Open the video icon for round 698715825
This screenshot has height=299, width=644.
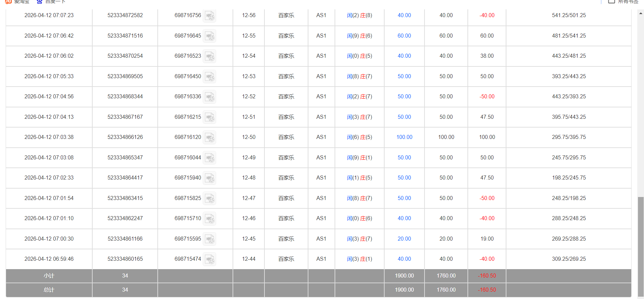click(x=210, y=198)
